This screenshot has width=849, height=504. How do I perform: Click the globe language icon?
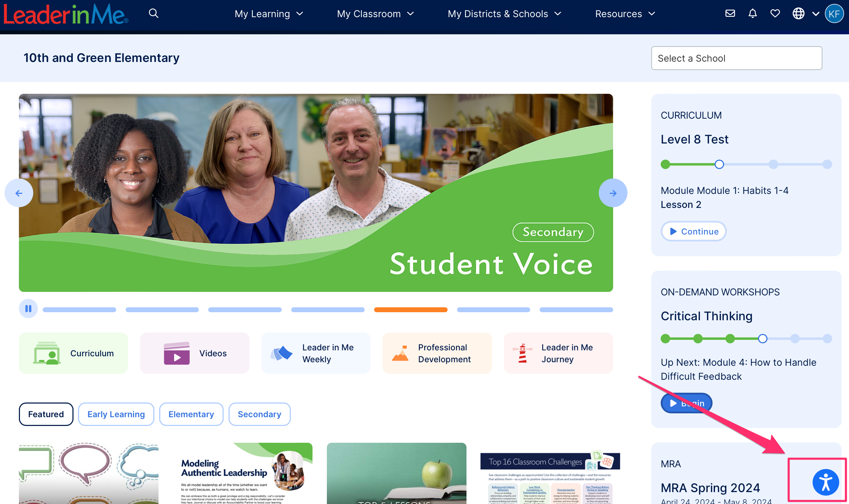click(799, 13)
